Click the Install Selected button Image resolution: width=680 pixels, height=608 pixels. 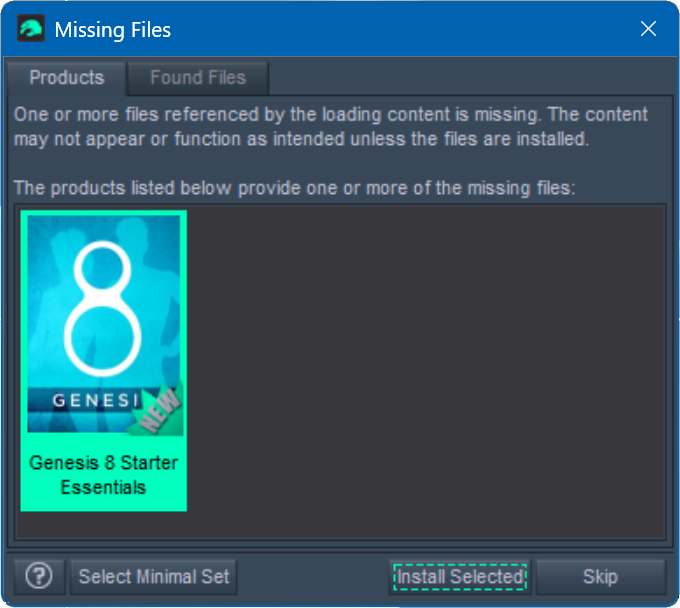coord(460,577)
